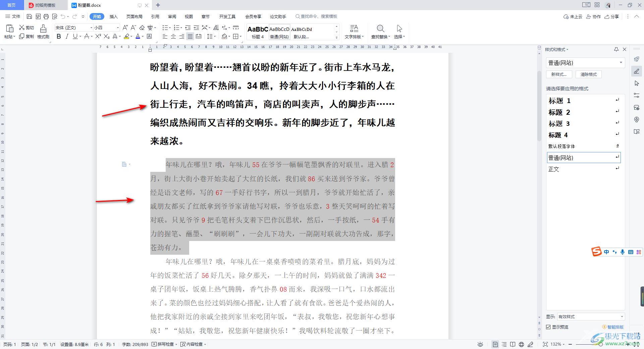Open font size dropdown 小四
The width and height of the screenshot is (644, 349).
point(117,28)
